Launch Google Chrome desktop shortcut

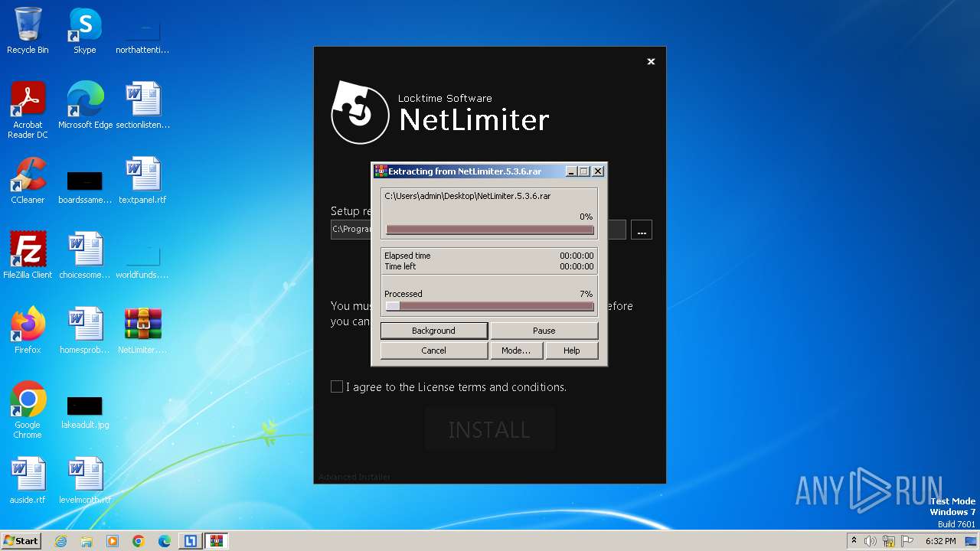pos(28,409)
